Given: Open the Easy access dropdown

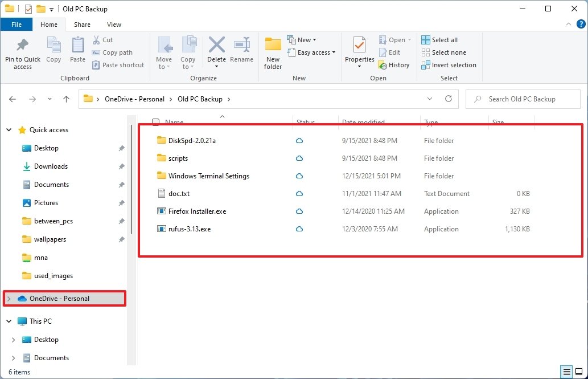Looking at the screenshot, I should (x=312, y=52).
